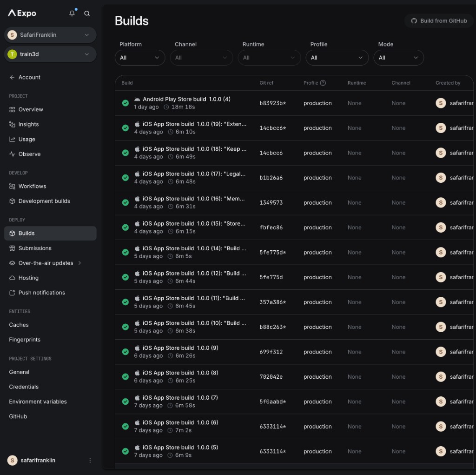476x475 pixels.
Task: Open the Mode filter dropdown
Action: (398, 58)
